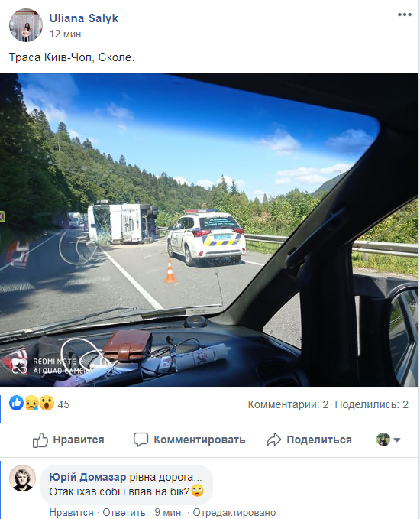Click the blue like reaction icon
Screen dimensions: 420x519
click(16, 403)
